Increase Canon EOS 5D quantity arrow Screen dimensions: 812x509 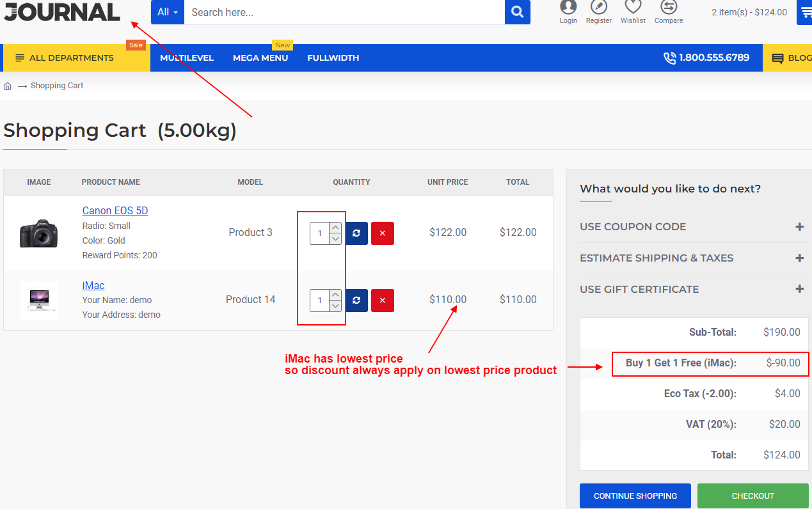(x=335, y=228)
